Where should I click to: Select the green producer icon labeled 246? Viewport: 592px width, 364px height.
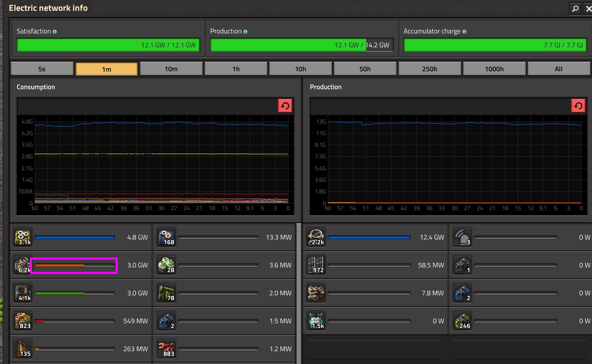pos(463,321)
